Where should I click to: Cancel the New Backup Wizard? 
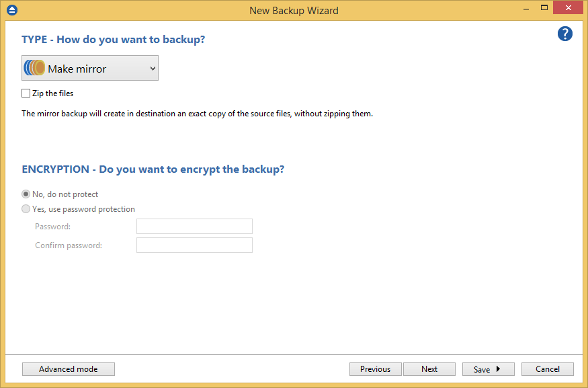point(547,368)
